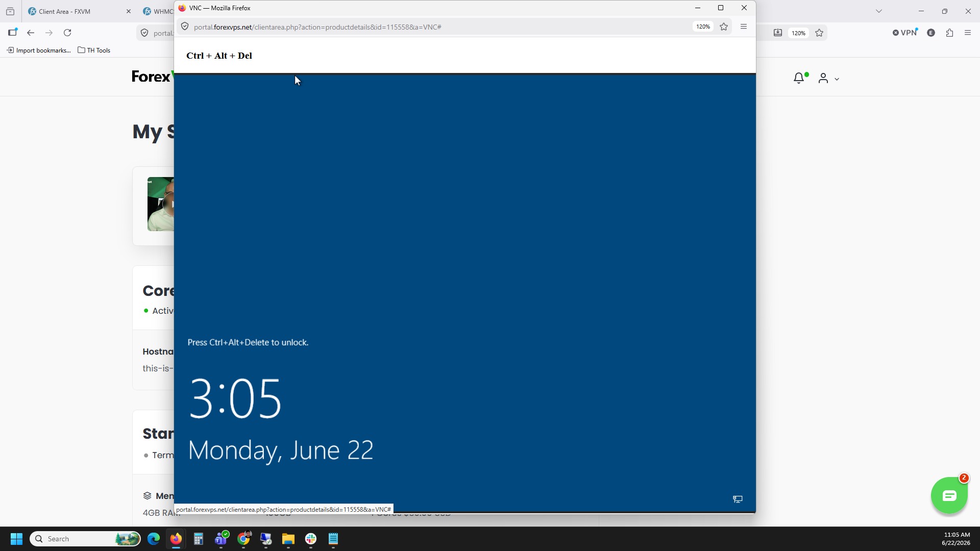Image resolution: width=980 pixels, height=551 pixels.
Task: Open Microsoft Teams from taskbar
Action: (x=221, y=539)
